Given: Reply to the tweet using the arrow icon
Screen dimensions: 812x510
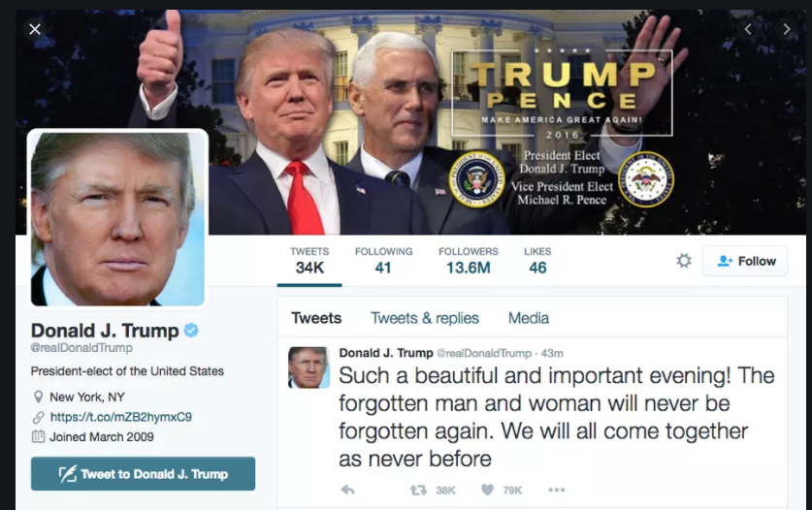Looking at the screenshot, I should 347,490.
